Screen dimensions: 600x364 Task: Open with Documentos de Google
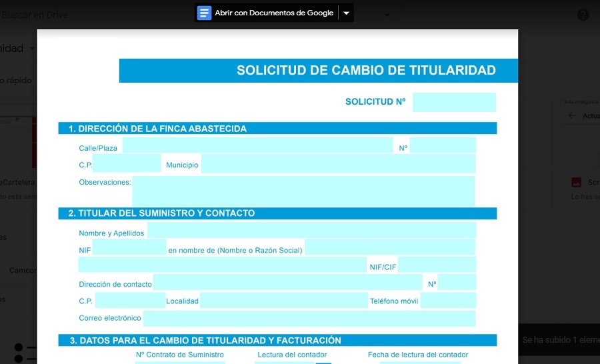273,13
